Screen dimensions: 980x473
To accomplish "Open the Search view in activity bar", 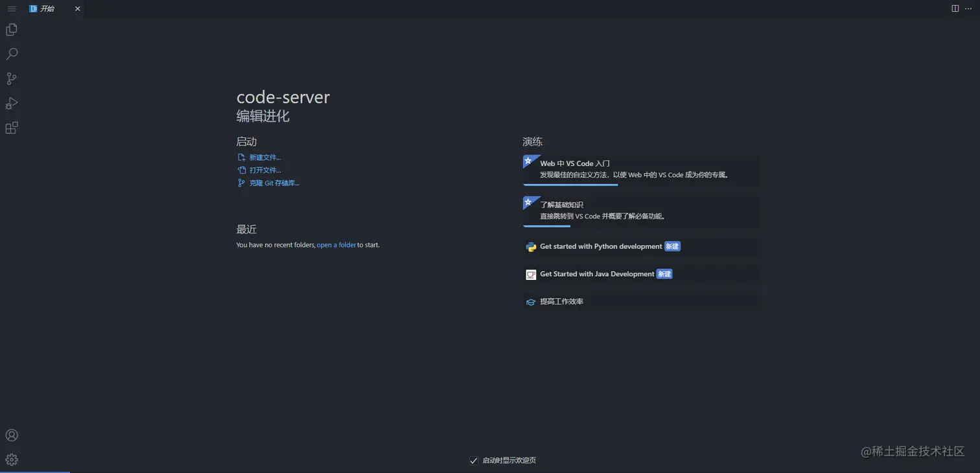I will [x=12, y=54].
